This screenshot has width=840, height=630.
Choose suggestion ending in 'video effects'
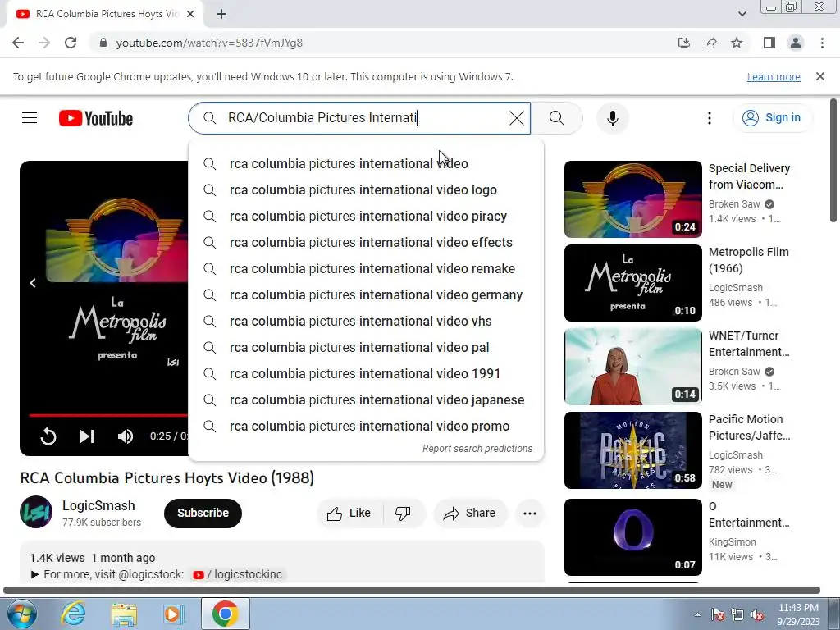366,242
